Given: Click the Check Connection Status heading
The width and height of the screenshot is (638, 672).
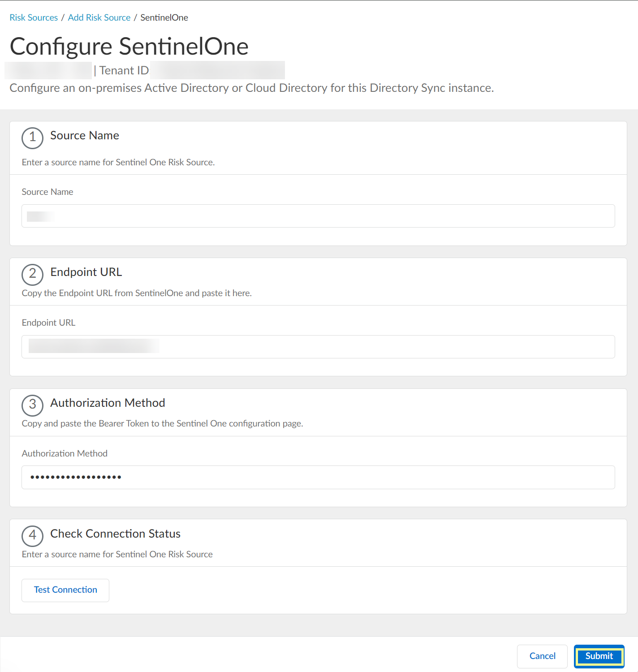Looking at the screenshot, I should (115, 534).
